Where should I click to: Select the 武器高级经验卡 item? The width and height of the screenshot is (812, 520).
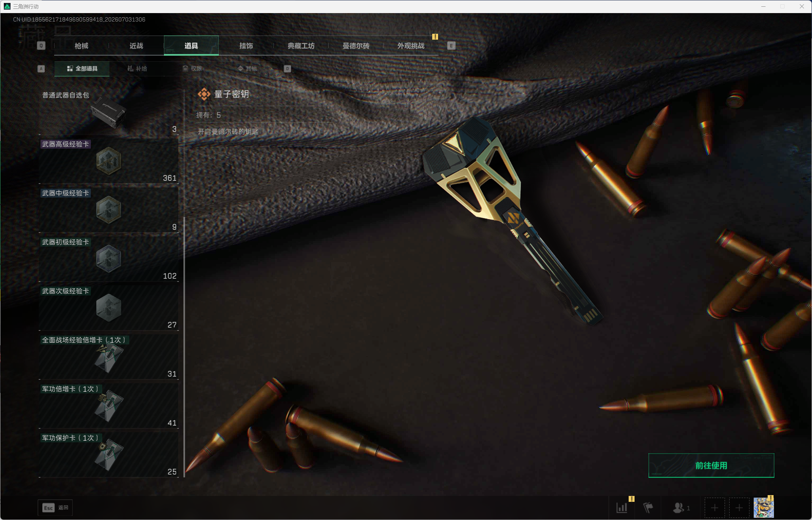tap(109, 161)
